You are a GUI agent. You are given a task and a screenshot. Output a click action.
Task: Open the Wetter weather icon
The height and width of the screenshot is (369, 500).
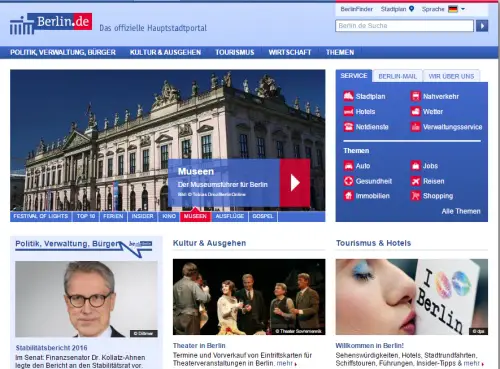click(415, 111)
